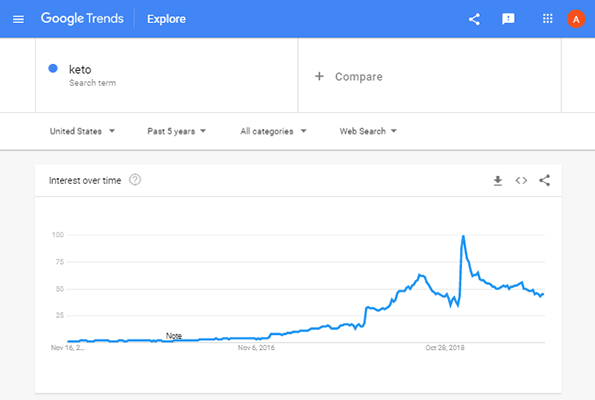Click the share icon in the top header
595x400 pixels.
(474, 19)
